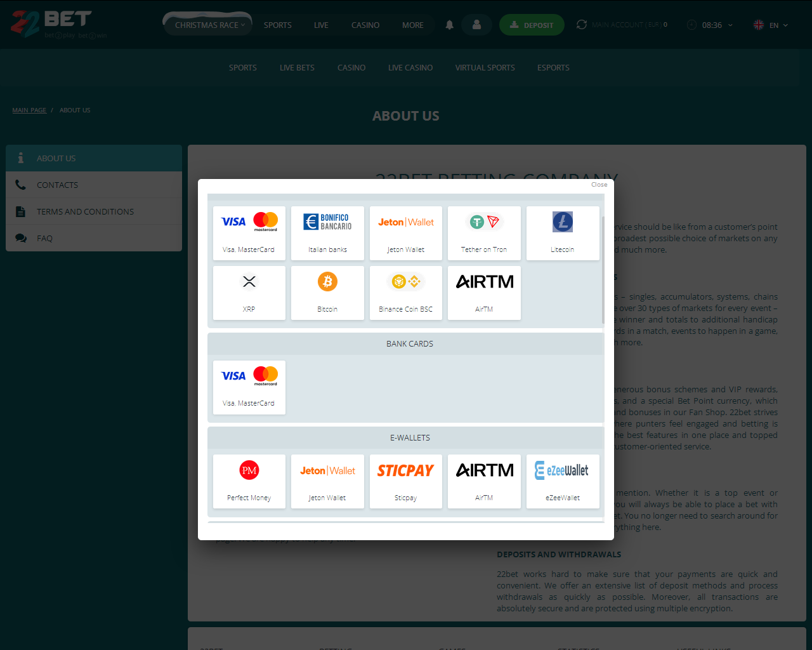Screen dimensions: 812x650
Task: Select Sticpay e-wallet tile
Action: pos(406,481)
